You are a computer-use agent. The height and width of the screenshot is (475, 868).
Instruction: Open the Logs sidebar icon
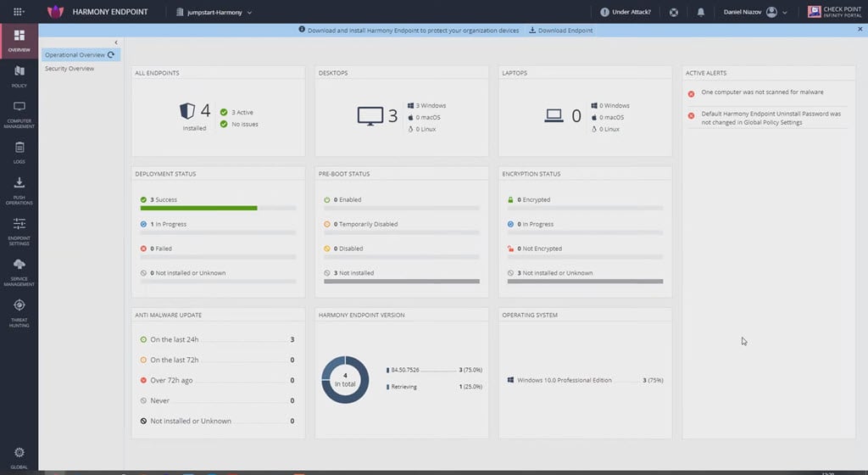point(19,151)
